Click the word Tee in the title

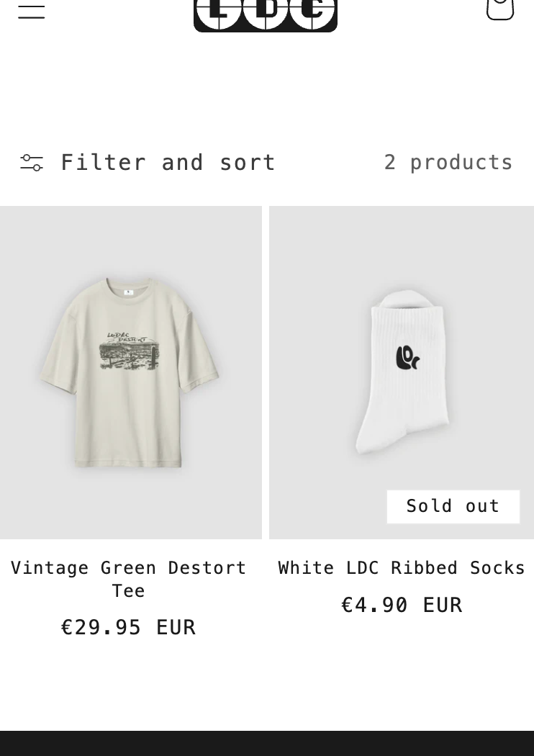click(129, 591)
